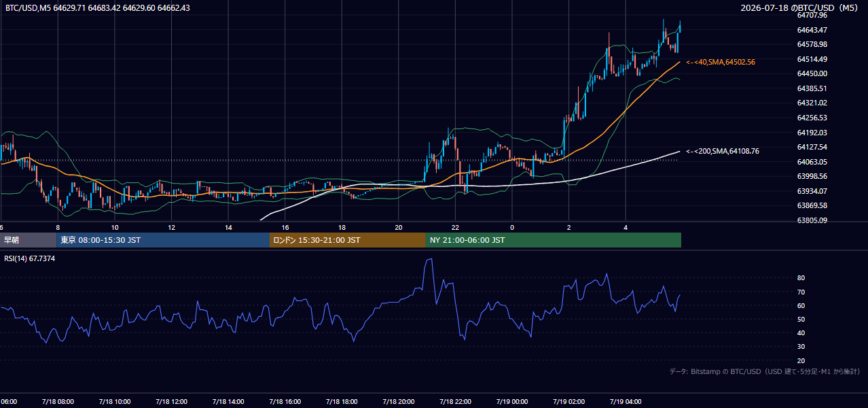
Task: Click price axis value 64063.05
Action: click(x=812, y=162)
